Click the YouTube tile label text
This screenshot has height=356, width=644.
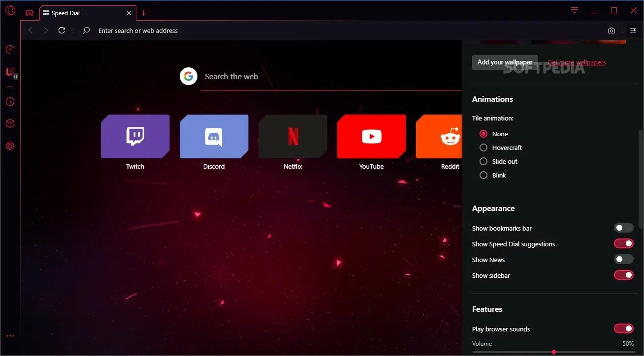371,166
